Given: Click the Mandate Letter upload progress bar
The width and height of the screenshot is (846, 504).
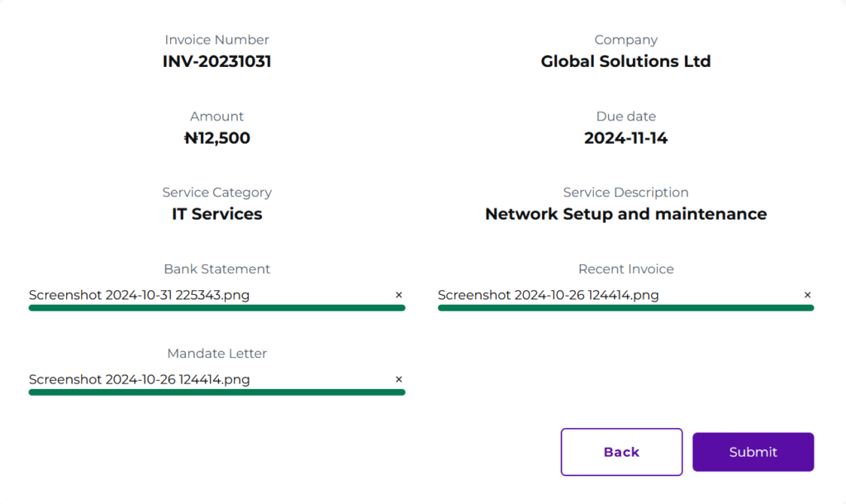Looking at the screenshot, I should [216, 392].
